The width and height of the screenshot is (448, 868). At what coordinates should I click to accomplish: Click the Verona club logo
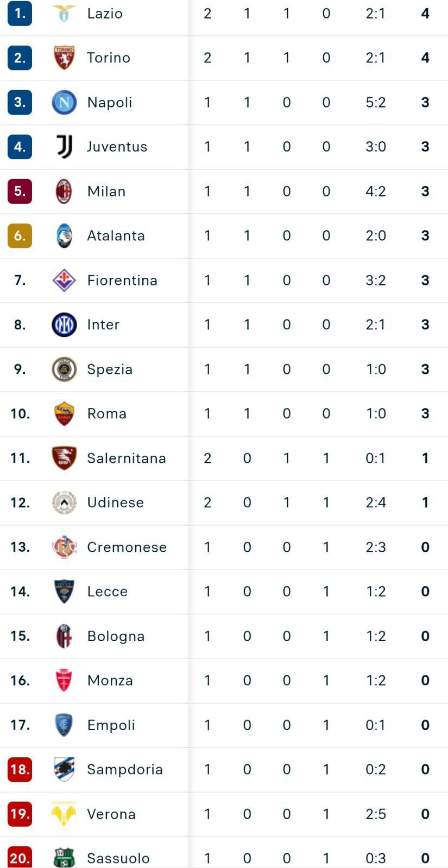[x=64, y=814]
